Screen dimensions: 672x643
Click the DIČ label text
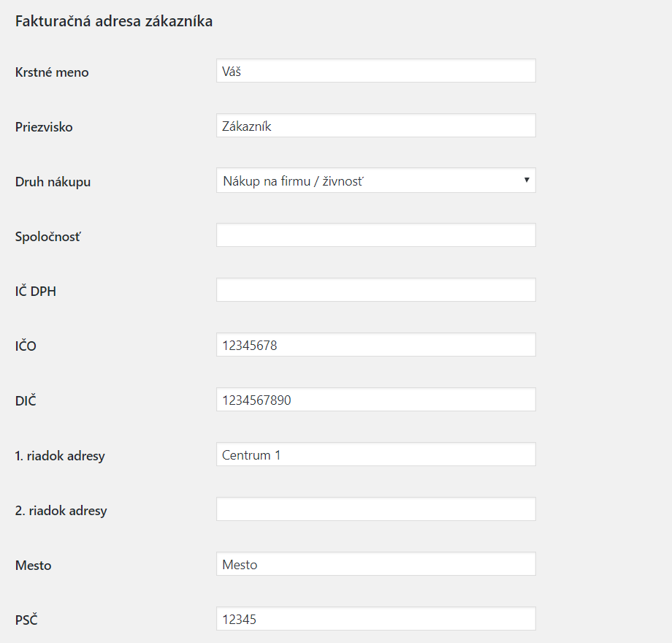coord(26,401)
